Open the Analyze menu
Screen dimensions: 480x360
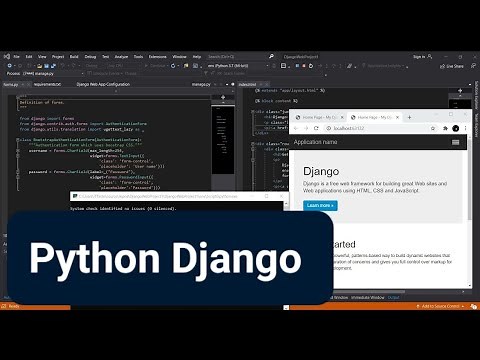tap(121, 57)
